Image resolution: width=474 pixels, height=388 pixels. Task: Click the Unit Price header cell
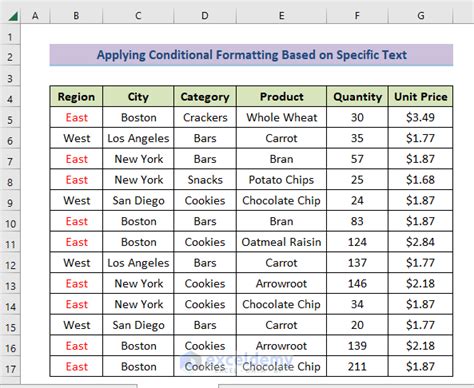(x=421, y=97)
